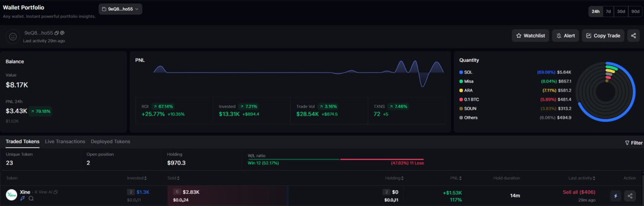Viewport: 644px width, 206px height.
Task: Open the wallet selector dropdown 9eQ8...ho55
Action: 120,9
